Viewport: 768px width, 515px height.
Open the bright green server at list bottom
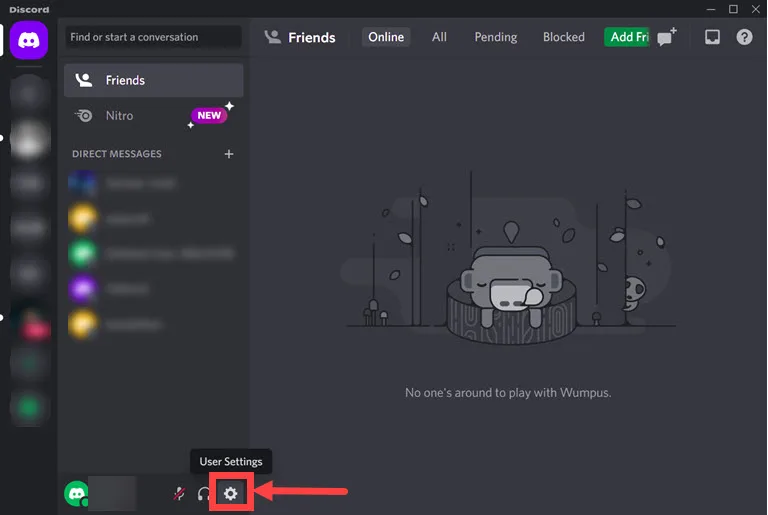pyautogui.click(x=29, y=408)
